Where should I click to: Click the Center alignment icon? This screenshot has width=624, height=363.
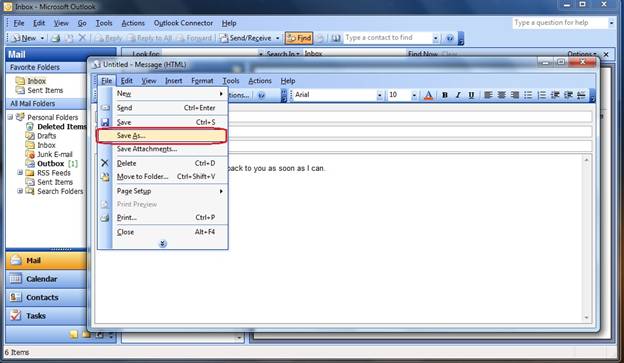[501, 95]
